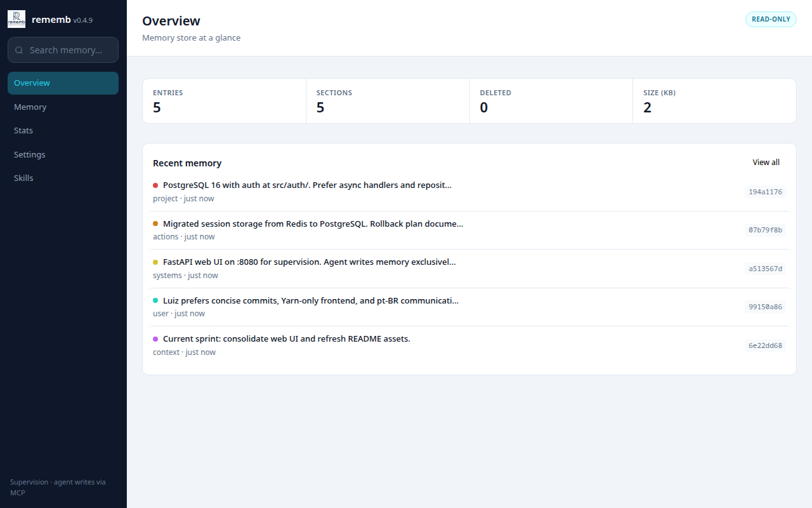Open the Memory sidebar item
Viewport: 812px width, 508px height.
tap(63, 107)
